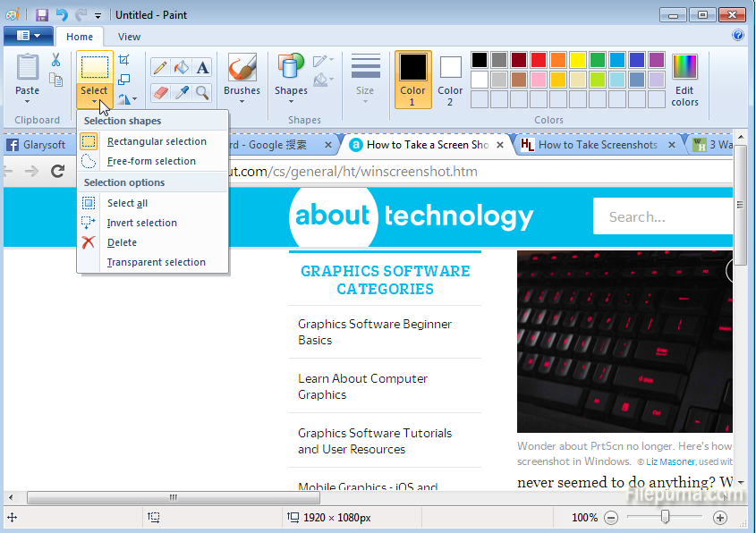The width and height of the screenshot is (756, 533).
Task: Click the Crop icon in the Image group
Action: [124, 60]
